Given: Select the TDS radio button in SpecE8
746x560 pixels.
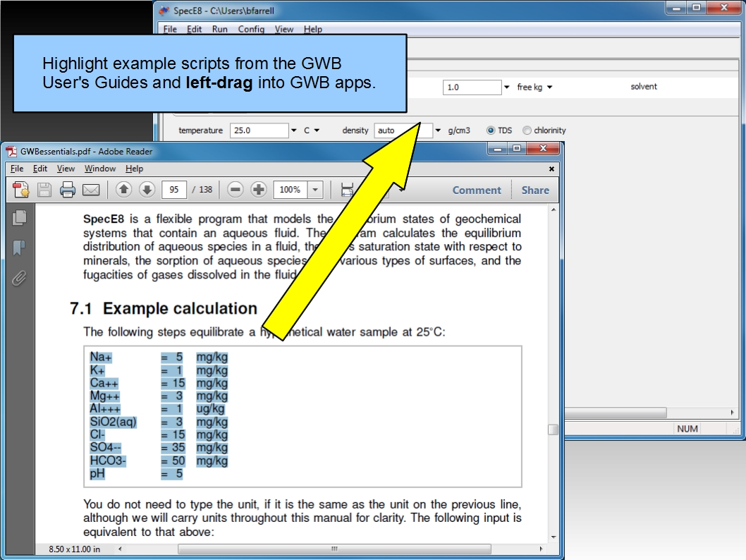Looking at the screenshot, I should [491, 130].
